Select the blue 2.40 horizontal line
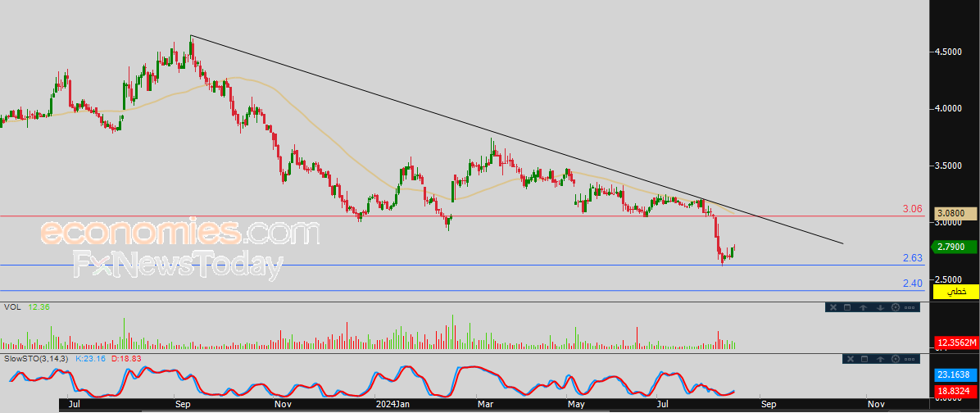The height and width of the screenshot is (413, 980). [462, 291]
